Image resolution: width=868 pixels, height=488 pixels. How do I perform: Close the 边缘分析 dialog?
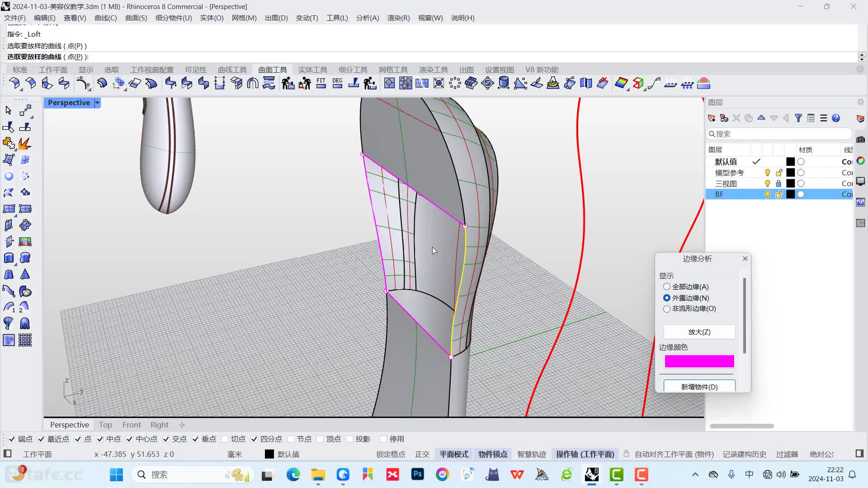click(745, 258)
